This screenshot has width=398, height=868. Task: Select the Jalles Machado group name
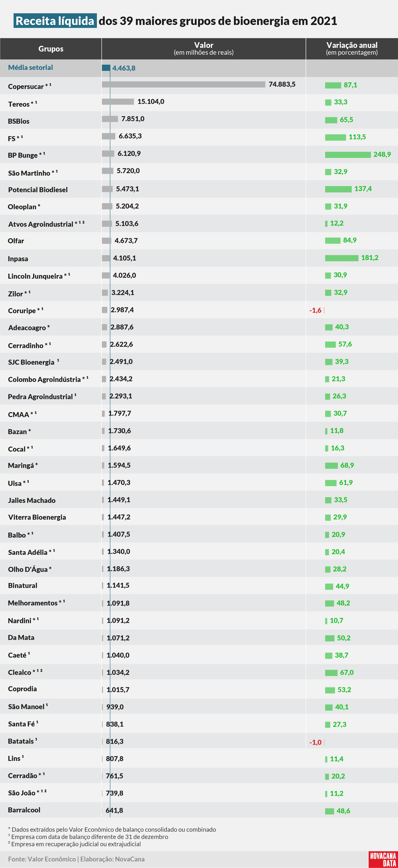coord(32,500)
